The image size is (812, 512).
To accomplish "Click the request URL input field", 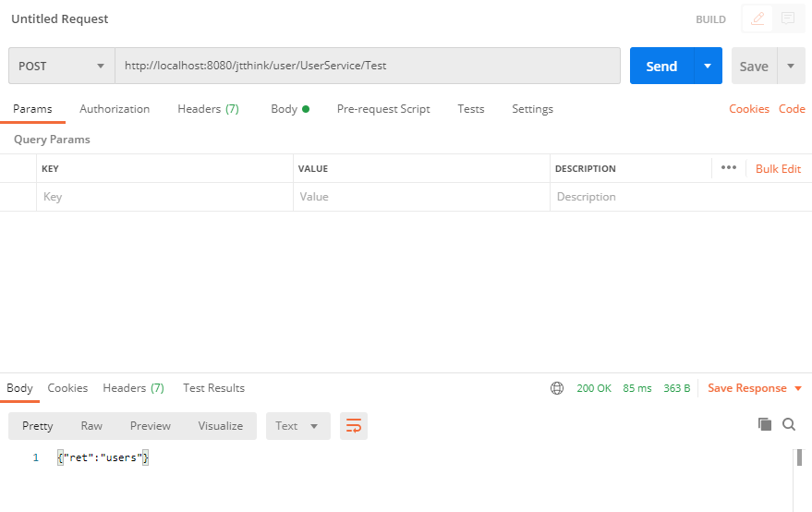I will pyautogui.click(x=367, y=67).
